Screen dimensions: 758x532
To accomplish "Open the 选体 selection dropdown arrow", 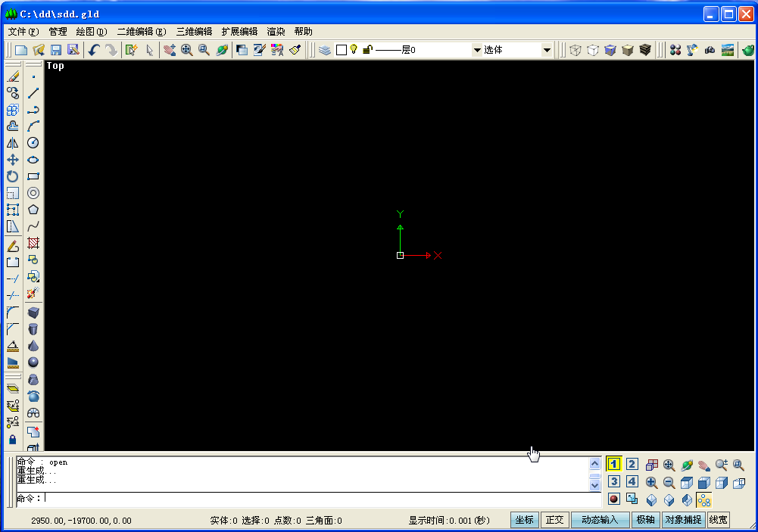I will pos(547,50).
